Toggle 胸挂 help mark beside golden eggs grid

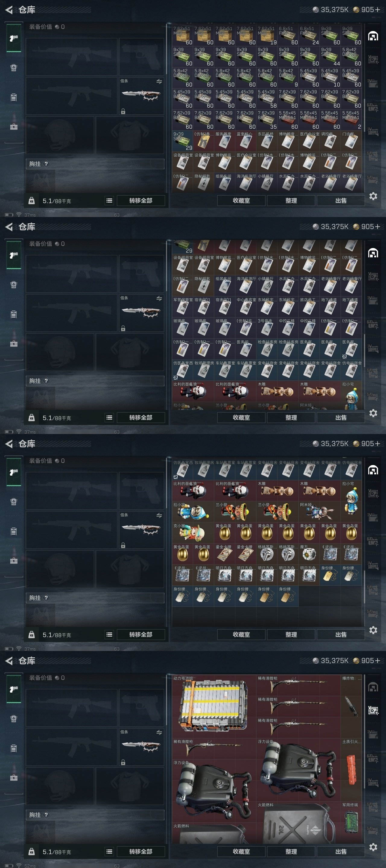coord(46,598)
